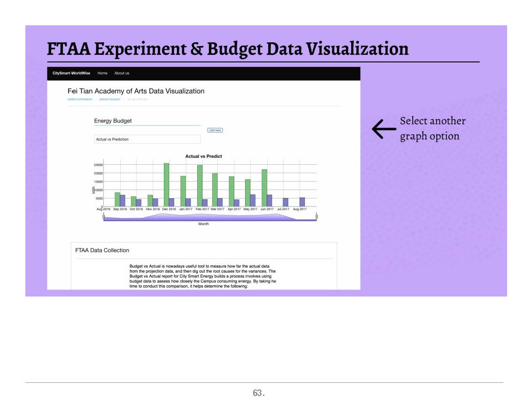This screenshot has height=411, width=532.
Task: Click the FTAA Data Collection panel heading
Action: click(102, 251)
